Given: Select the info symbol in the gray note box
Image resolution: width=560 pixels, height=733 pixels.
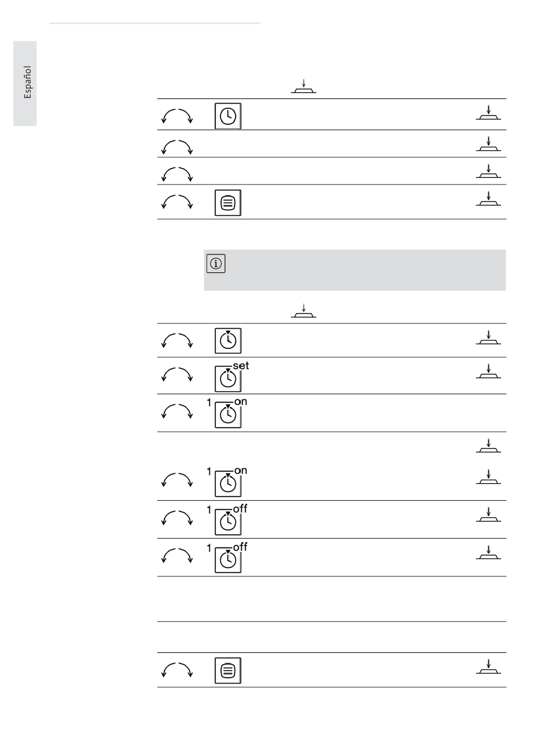Looking at the screenshot, I should [215, 265].
